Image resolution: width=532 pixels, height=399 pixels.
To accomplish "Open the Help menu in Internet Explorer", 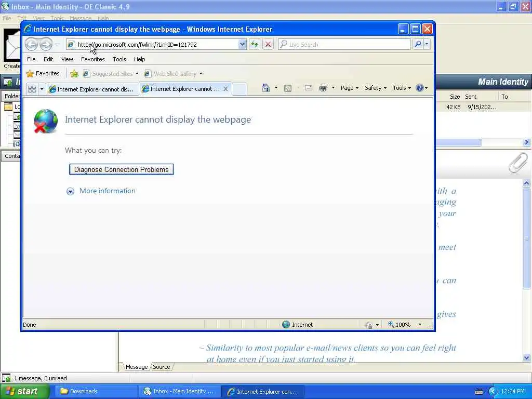I will [x=139, y=59].
